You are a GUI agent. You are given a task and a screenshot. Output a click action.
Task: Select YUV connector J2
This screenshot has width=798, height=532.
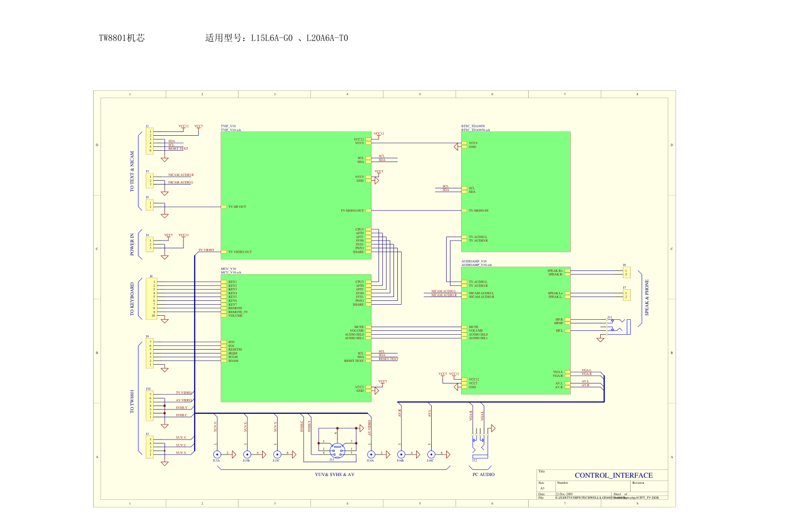150,447
